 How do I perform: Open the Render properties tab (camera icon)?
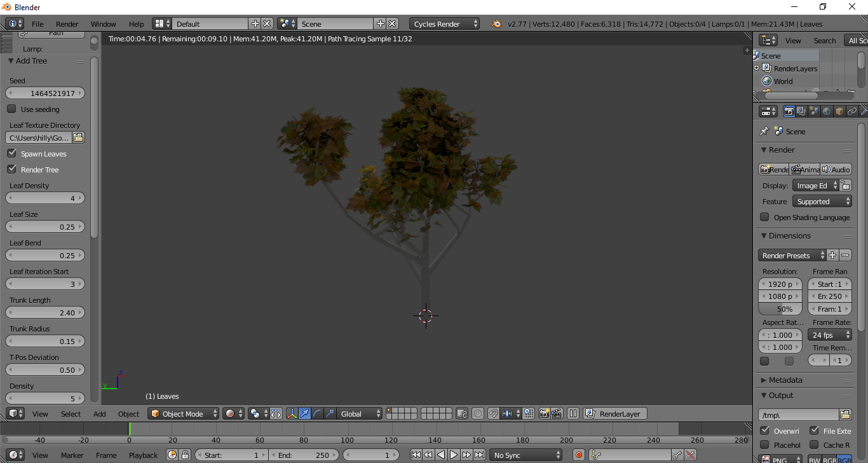click(789, 111)
